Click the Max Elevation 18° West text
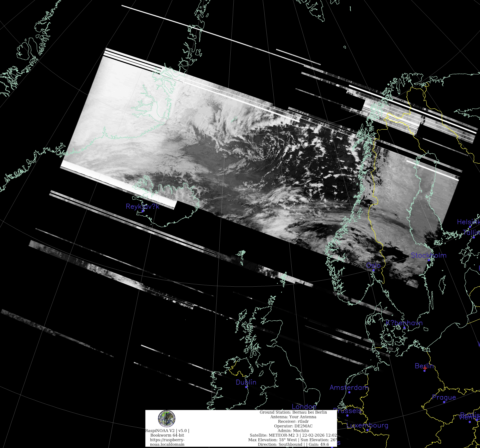This screenshot has width=480, height=448. (273, 440)
